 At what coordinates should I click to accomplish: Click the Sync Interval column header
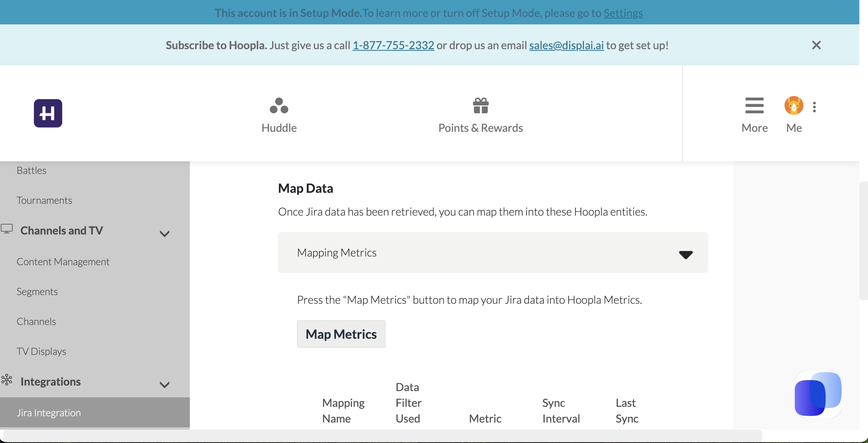(x=561, y=410)
